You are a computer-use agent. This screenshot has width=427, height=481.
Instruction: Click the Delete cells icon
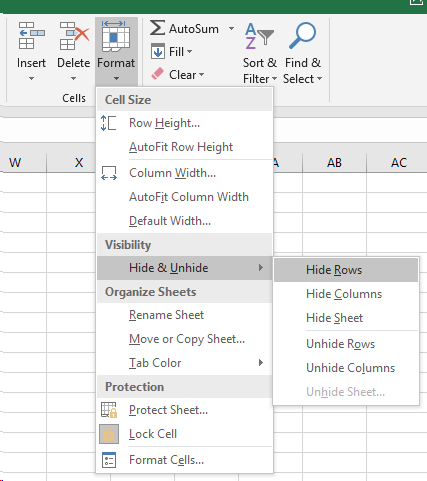click(74, 36)
